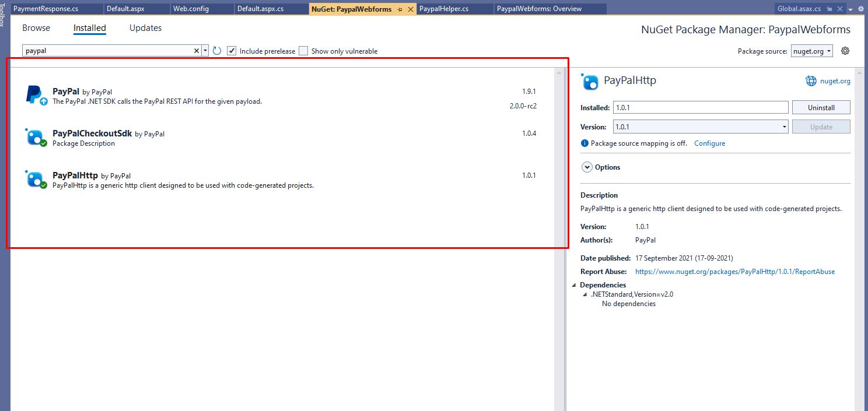Screen dimensions: 868x411
Task: Click PayPalHttp version 1.0.1 in list
Action: (528, 175)
